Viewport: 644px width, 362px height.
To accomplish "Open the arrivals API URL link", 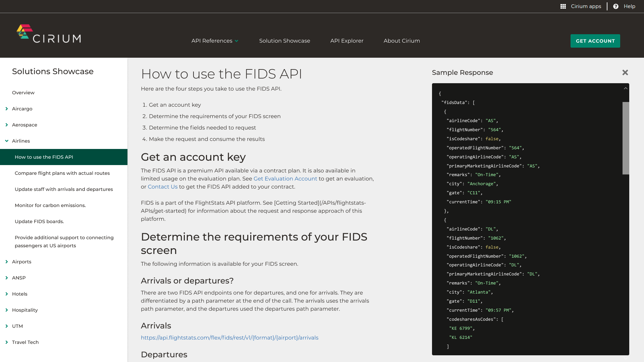I will pos(229,338).
